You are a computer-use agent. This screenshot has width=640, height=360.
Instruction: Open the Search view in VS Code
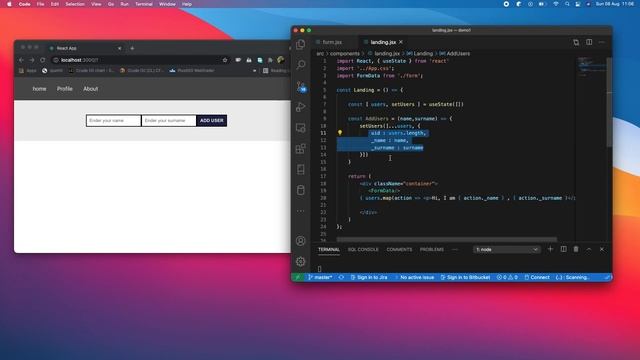pos(301,65)
